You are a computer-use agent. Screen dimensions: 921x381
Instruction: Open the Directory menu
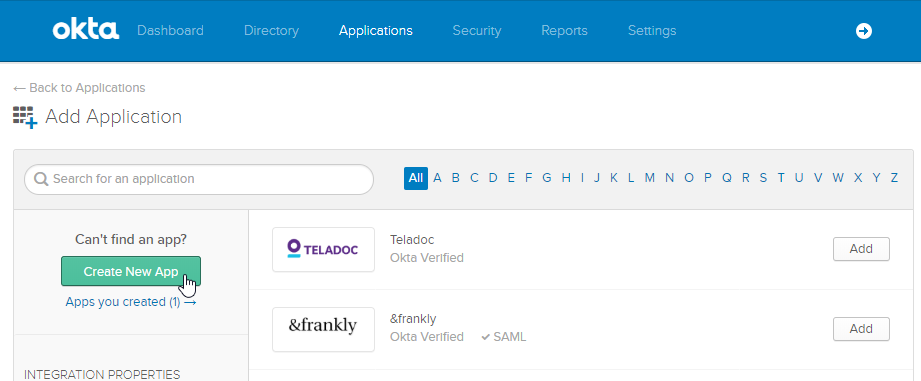tap(271, 31)
